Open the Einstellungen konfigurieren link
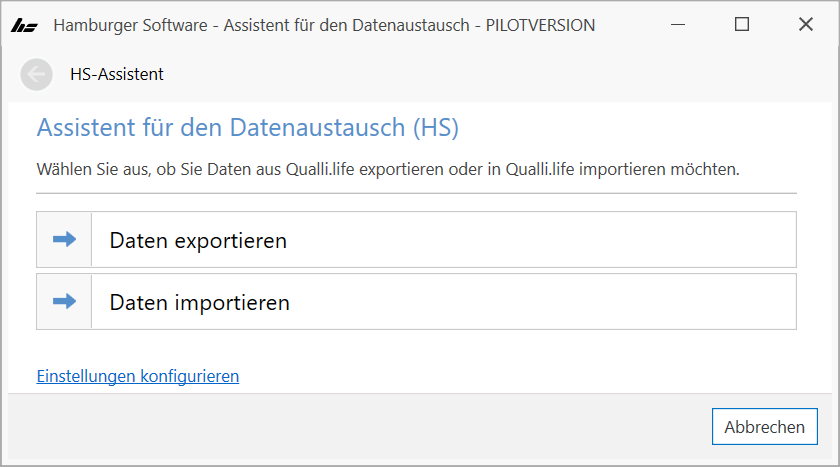Screen dimensions: 840x467 pos(138,377)
